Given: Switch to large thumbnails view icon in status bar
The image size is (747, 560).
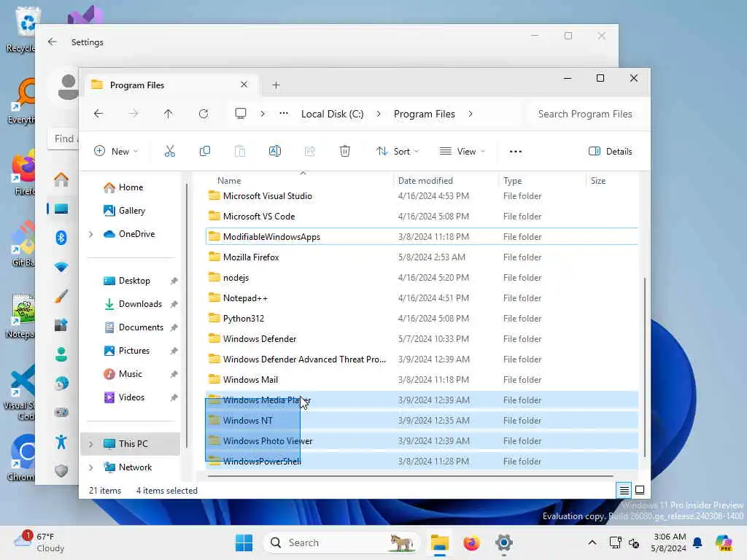Looking at the screenshot, I should pyautogui.click(x=640, y=490).
